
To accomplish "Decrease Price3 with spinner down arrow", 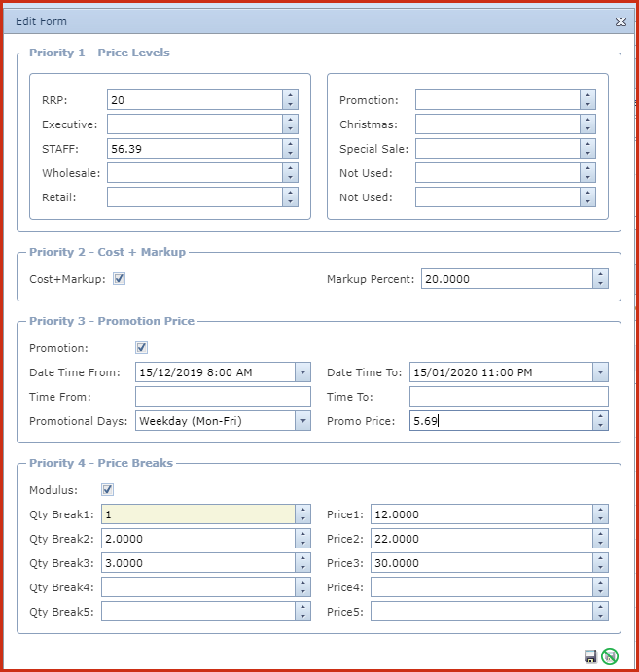I will point(600,568).
